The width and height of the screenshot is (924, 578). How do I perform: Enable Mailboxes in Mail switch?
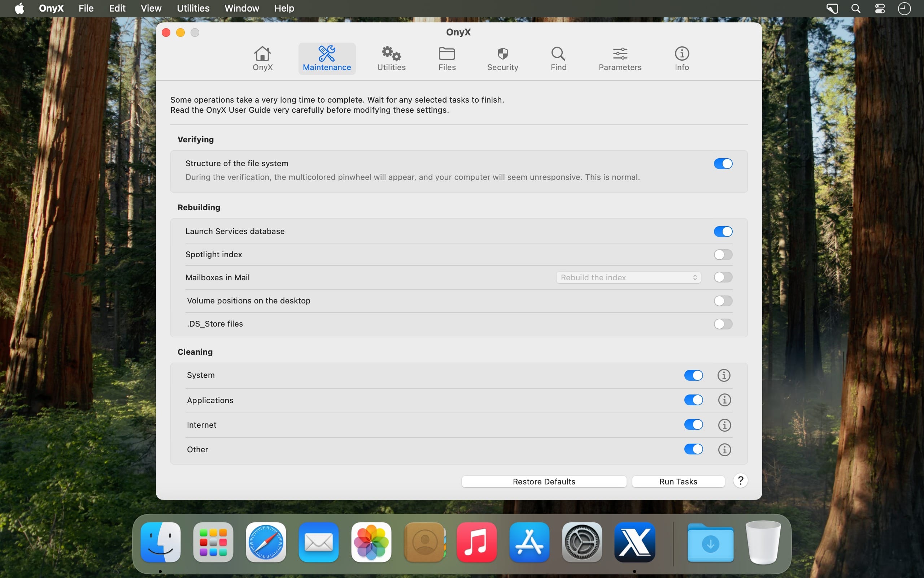pyautogui.click(x=723, y=277)
